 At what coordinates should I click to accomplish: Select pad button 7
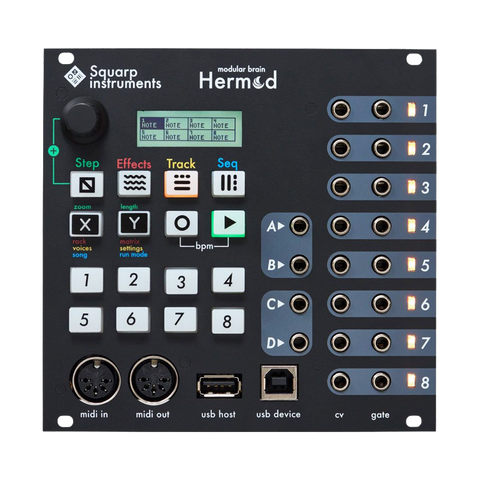pos(180,319)
